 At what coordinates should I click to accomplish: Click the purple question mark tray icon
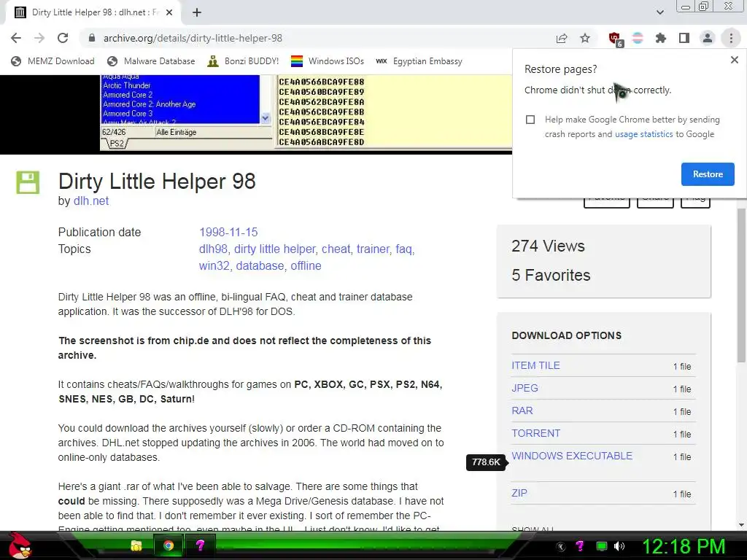pos(580,546)
